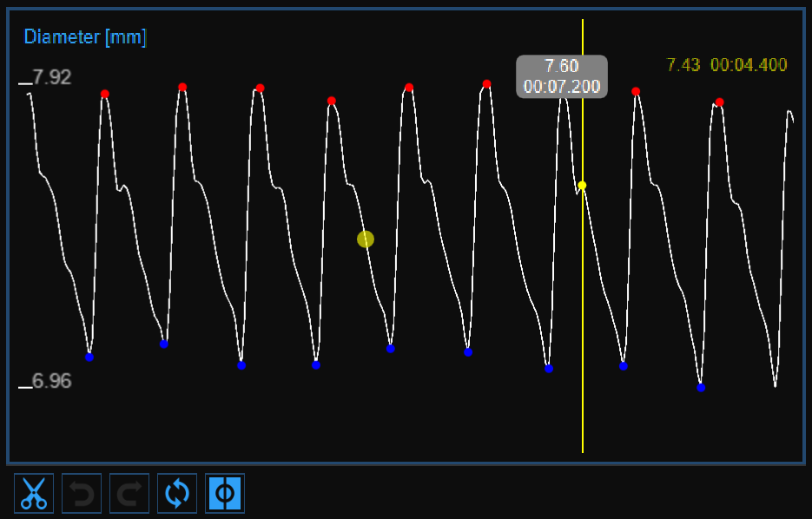The height and width of the screenshot is (519, 812).
Task: Select the leftmost blue trough marker
Action: (x=89, y=357)
